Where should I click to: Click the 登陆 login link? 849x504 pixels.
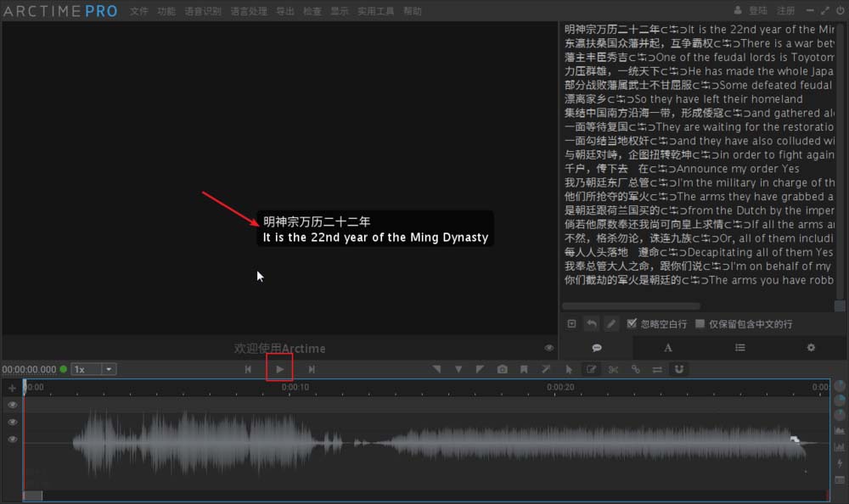click(x=758, y=10)
